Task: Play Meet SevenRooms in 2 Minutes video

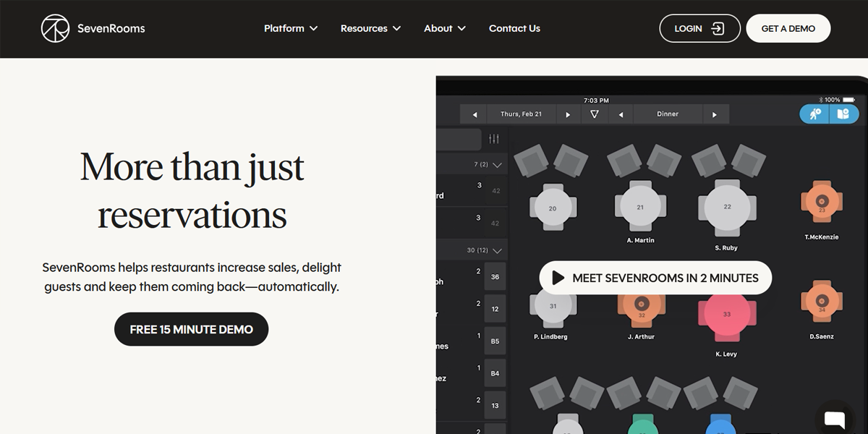Action: 656,278
